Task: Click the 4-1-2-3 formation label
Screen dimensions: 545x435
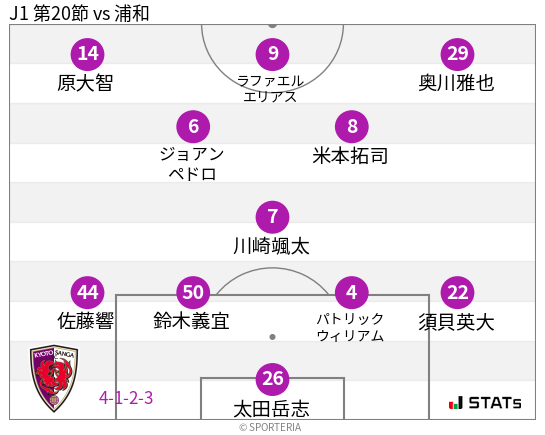Action: (126, 398)
